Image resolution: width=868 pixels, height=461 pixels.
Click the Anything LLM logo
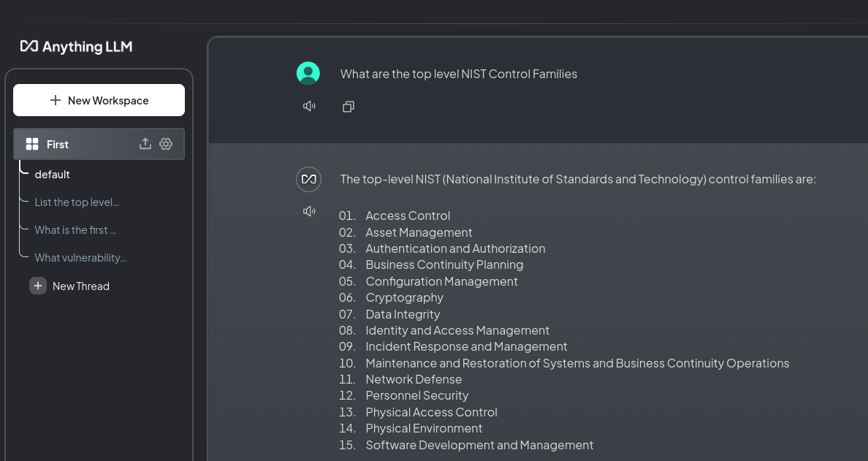tap(76, 47)
